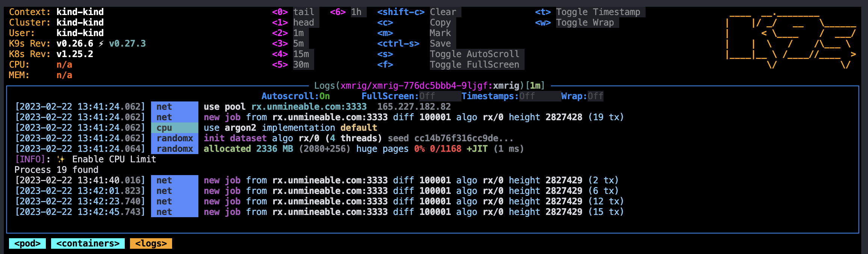Click the Autoscroll:On status indicator
Viewport: 868px width, 254px height.
click(x=296, y=96)
